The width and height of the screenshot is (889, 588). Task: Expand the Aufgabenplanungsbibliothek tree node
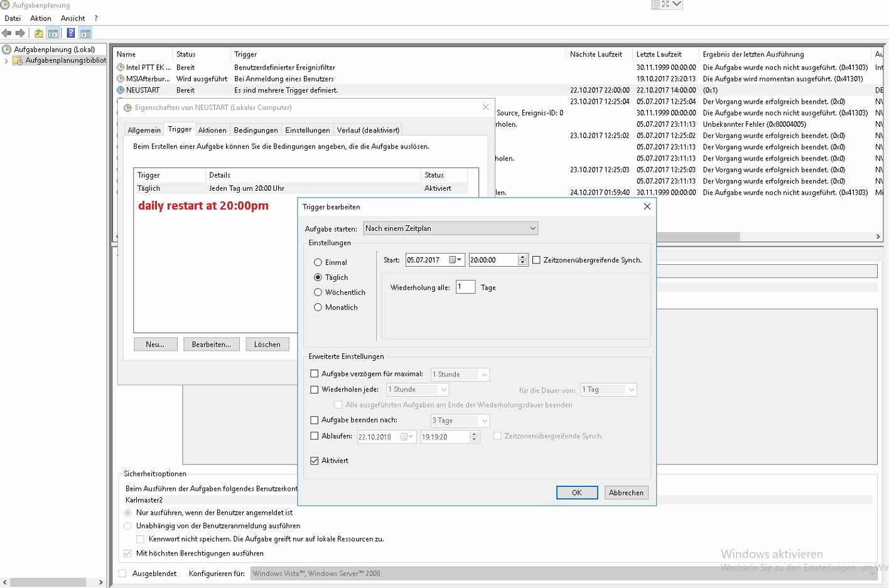point(6,61)
